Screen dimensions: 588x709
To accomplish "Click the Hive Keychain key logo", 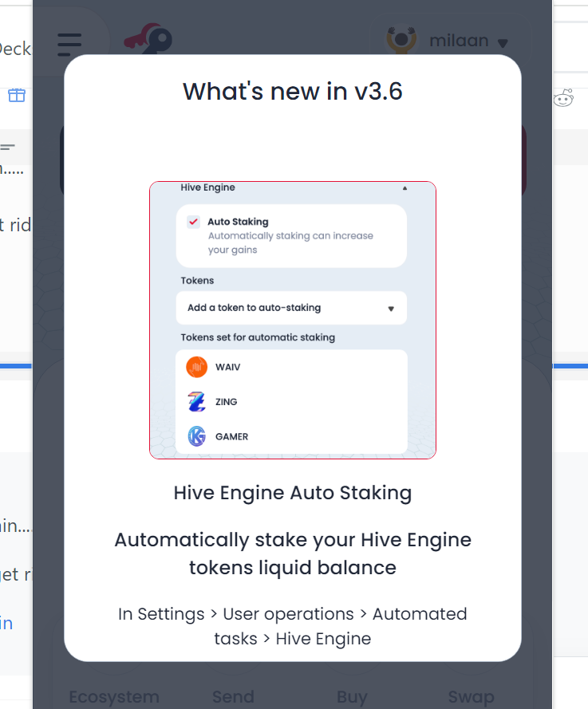I will 148,39.
